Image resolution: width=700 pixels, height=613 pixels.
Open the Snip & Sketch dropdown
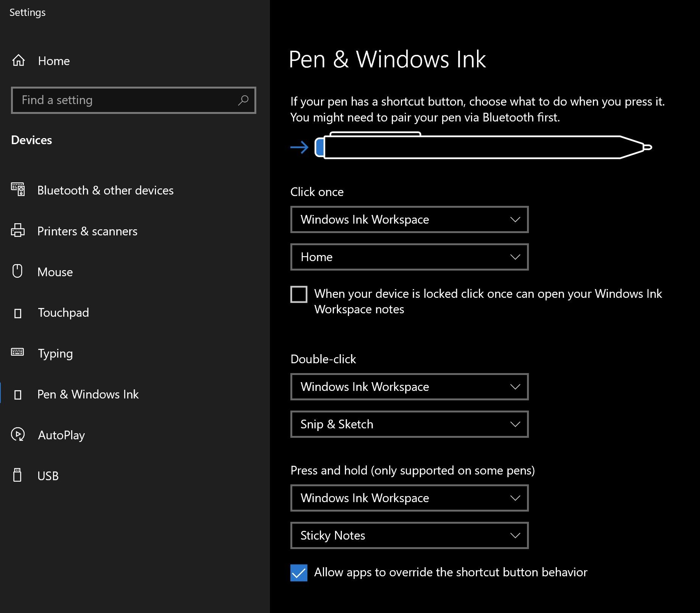(x=409, y=424)
